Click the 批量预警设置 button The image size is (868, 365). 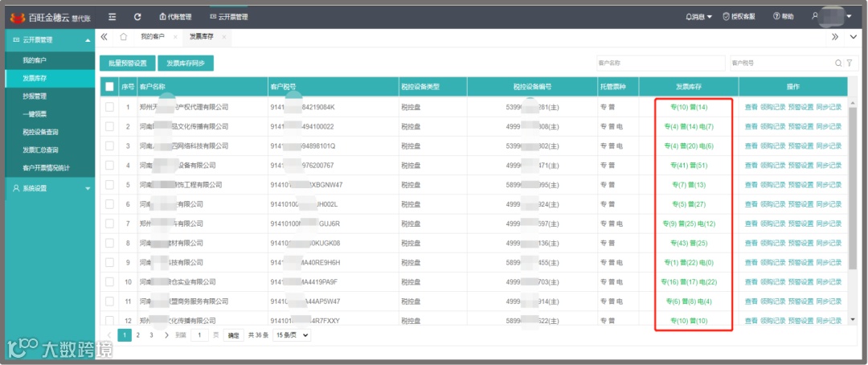click(128, 64)
